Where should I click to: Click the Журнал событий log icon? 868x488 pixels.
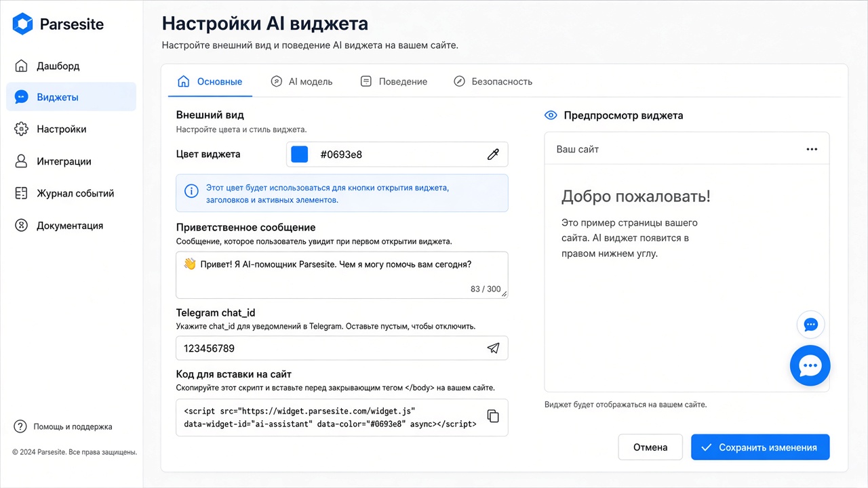[x=21, y=193]
